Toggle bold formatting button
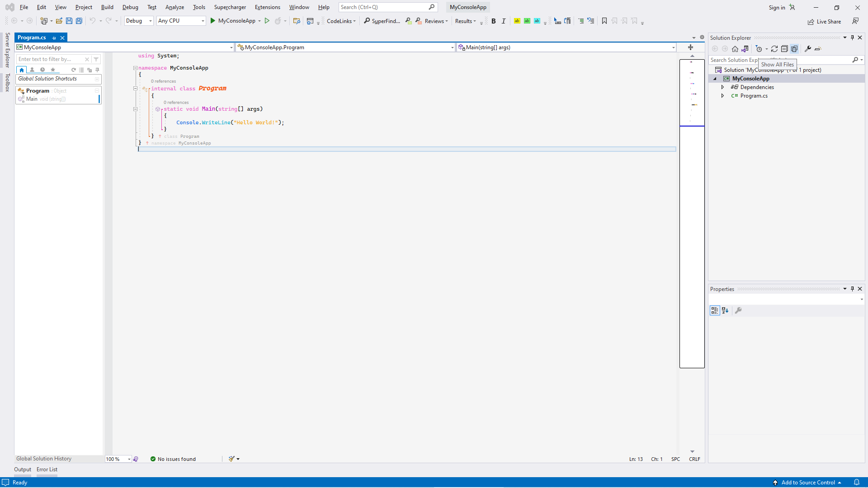 [494, 21]
